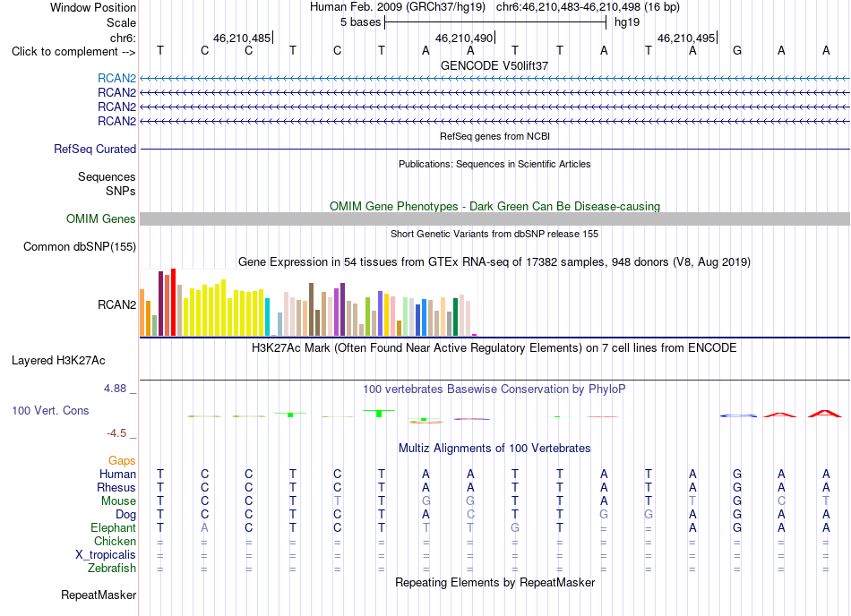The height and width of the screenshot is (616, 851).
Task: Click the 46,210,490 ruler coordinate
Action: click(464, 38)
